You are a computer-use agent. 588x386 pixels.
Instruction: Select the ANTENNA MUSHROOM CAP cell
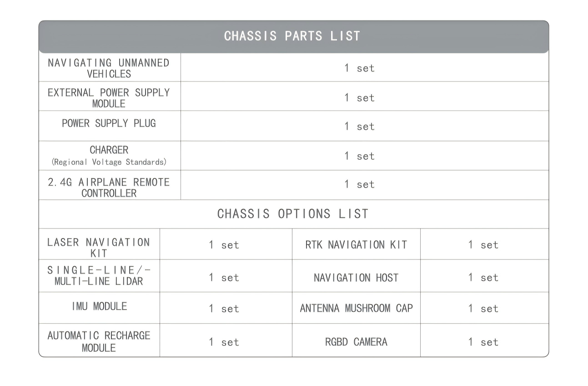tap(356, 308)
